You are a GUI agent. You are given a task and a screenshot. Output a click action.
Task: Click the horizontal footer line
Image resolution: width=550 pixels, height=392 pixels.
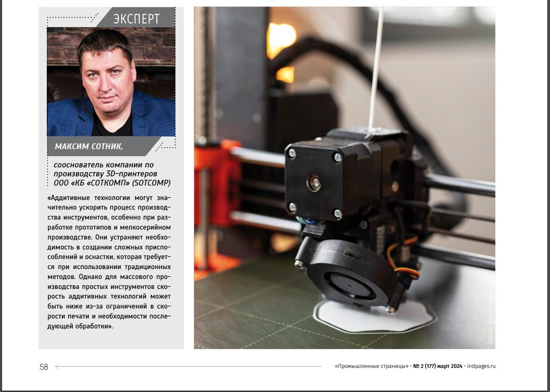(x=193, y=367)
